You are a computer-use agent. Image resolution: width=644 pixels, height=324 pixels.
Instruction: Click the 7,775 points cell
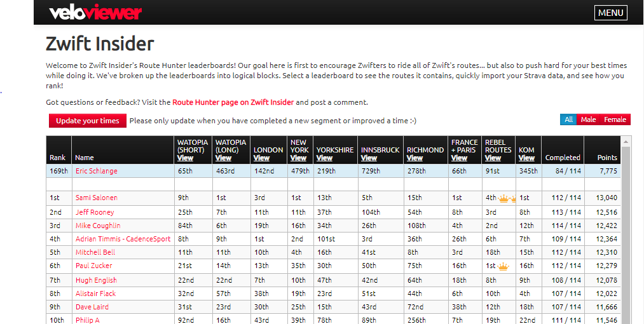tap(603, 171)
